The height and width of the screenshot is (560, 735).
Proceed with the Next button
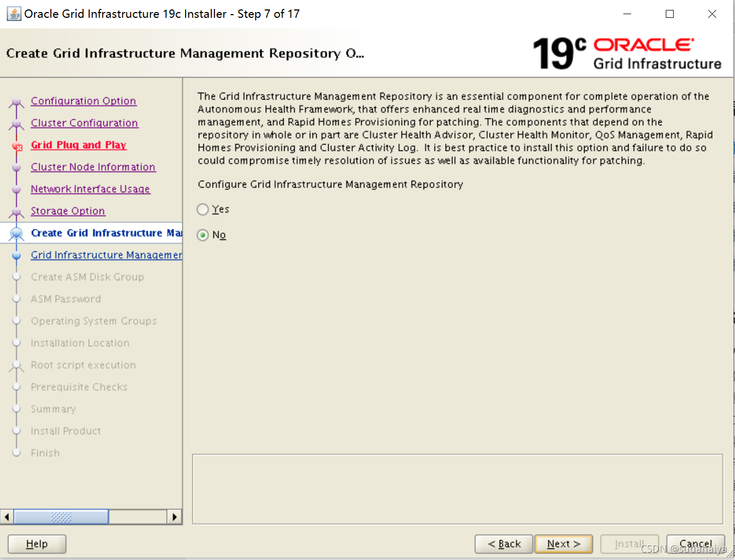click(564, 544)
